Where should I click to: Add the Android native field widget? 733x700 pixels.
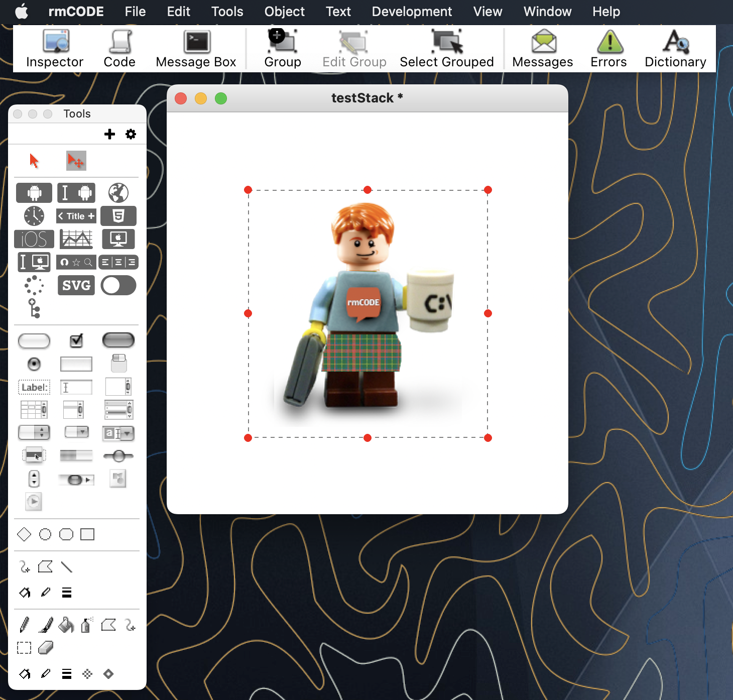(76, 193)
